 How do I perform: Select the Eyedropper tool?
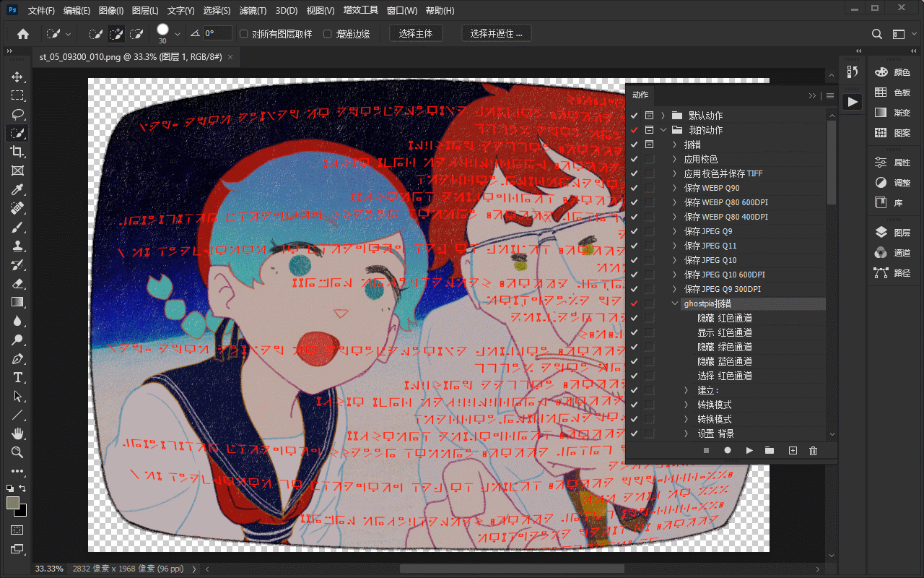tap(17, 189)
